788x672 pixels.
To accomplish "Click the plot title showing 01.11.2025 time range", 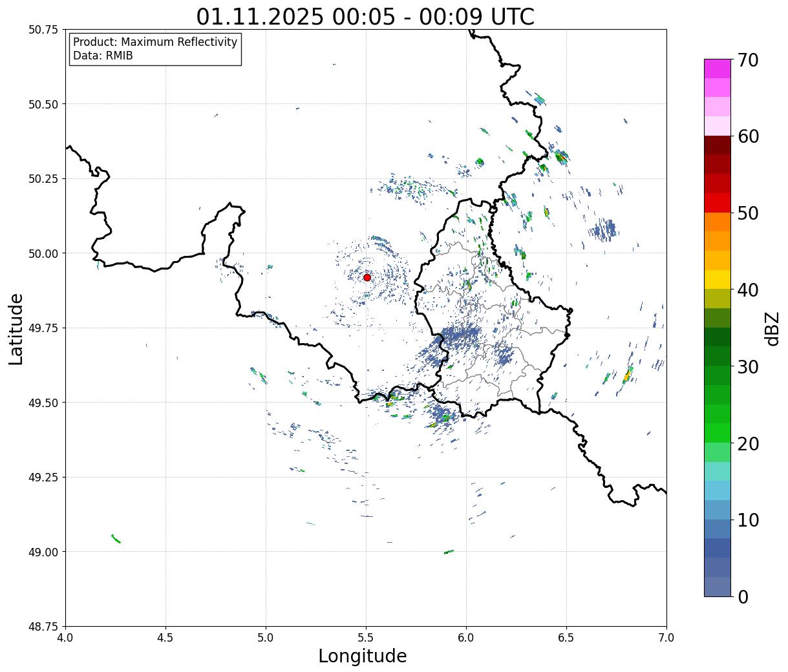I will click(365, 17).
